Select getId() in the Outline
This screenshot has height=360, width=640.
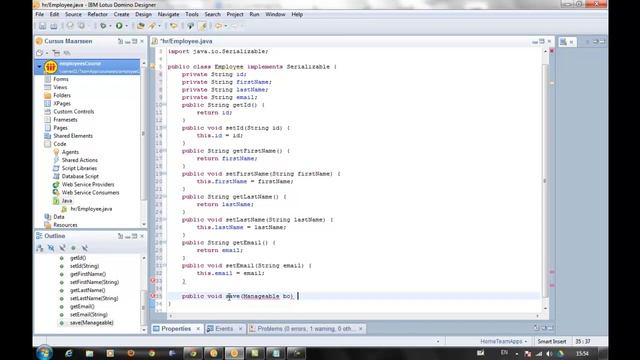(x=78, y=258)
